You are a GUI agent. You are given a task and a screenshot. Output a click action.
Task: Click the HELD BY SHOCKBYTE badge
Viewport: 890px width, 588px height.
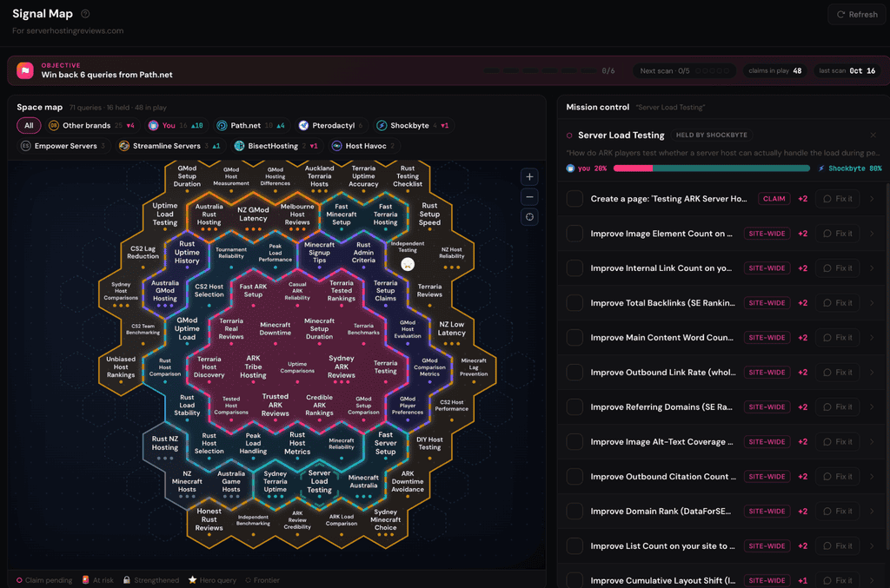(x=711, y=135)
